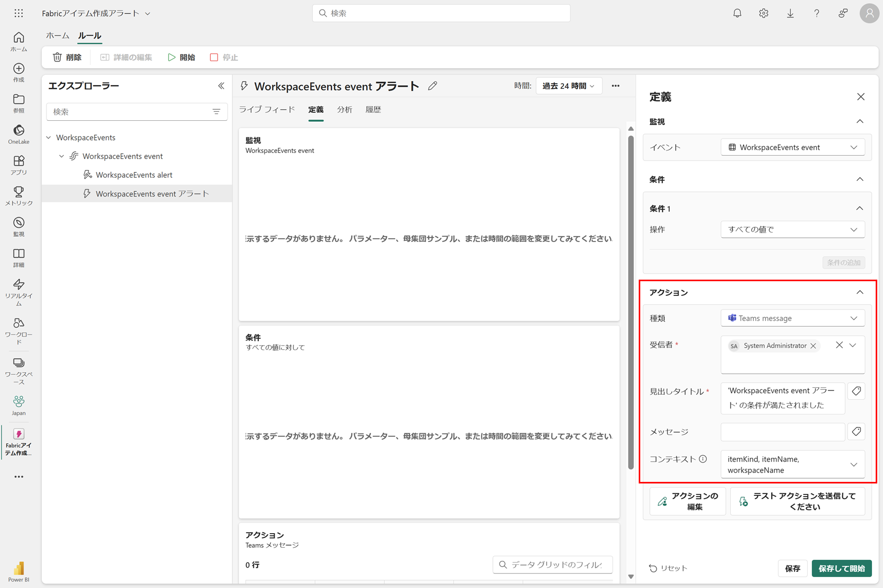This screenshot has height=588, width=883.
Task: Open Japan workspace in the sidebar
Action: [x=19, y=406]
